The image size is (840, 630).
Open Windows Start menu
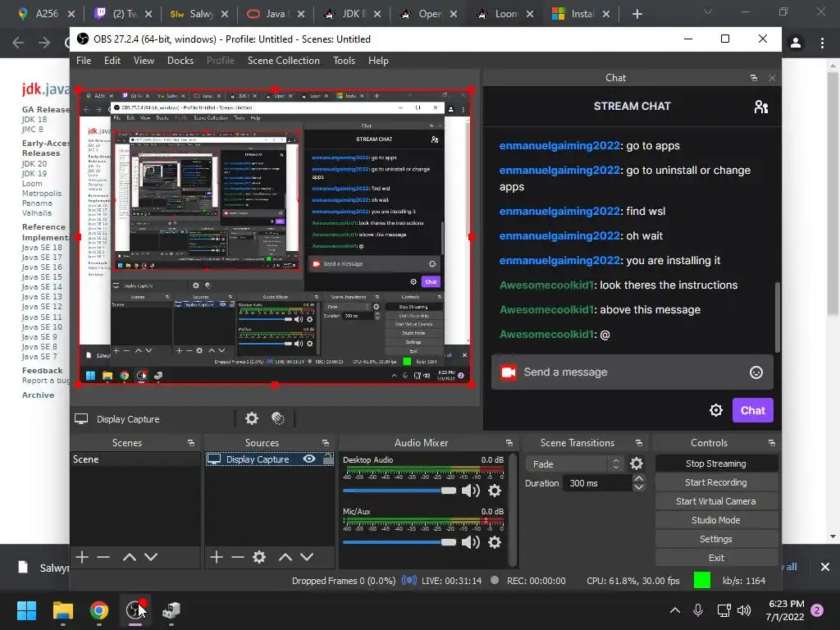(x=26, y=610)
